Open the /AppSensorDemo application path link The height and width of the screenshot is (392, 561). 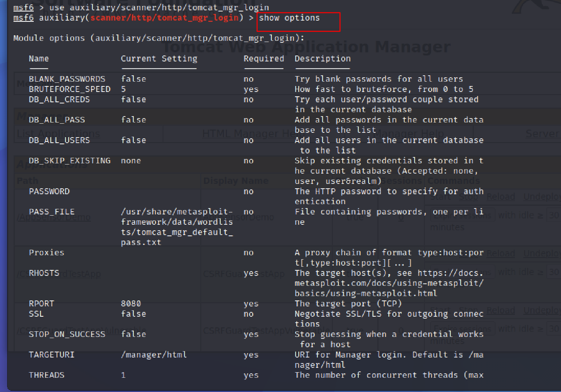(x=54, y=217)
